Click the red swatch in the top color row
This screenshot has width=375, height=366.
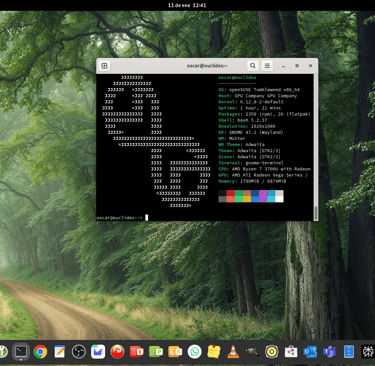click(230, 193)
